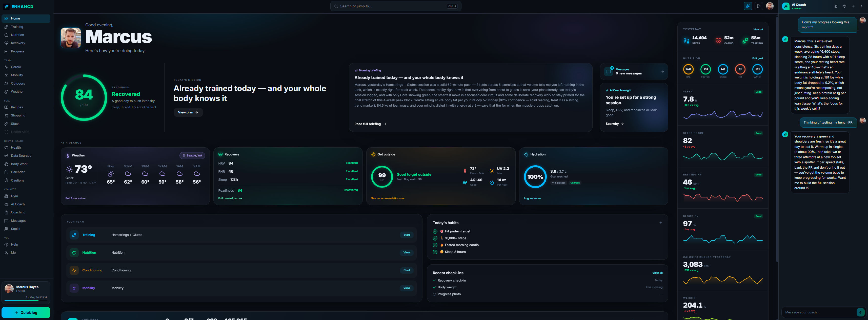Click the Quick log button
868x320 pixels.
(26, 313)
